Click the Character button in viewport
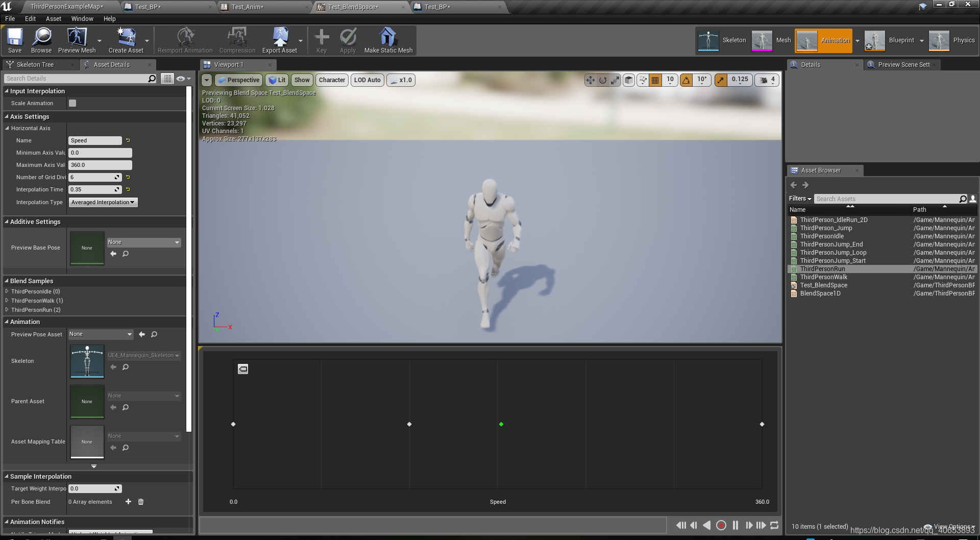The image size is (980, 540). [332, 80]
